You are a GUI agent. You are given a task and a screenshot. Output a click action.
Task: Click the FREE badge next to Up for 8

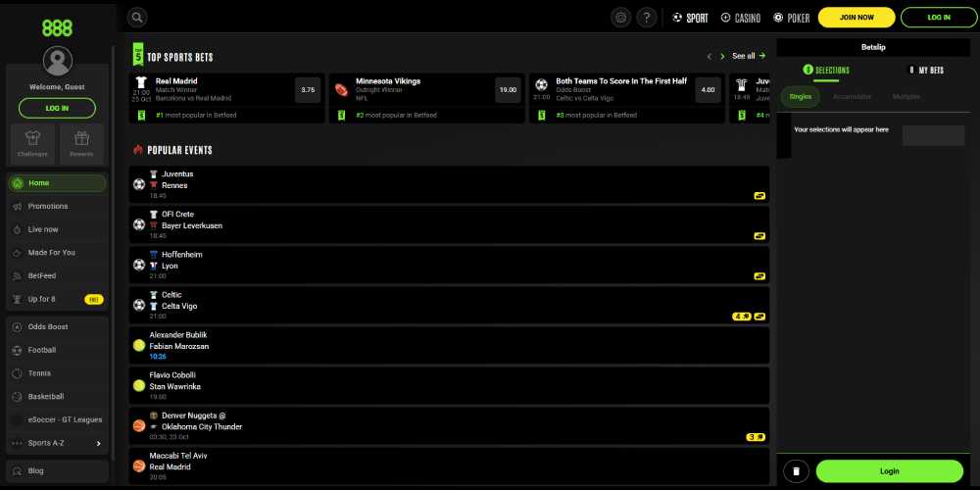pyautogui.click(x=94, y=299)
